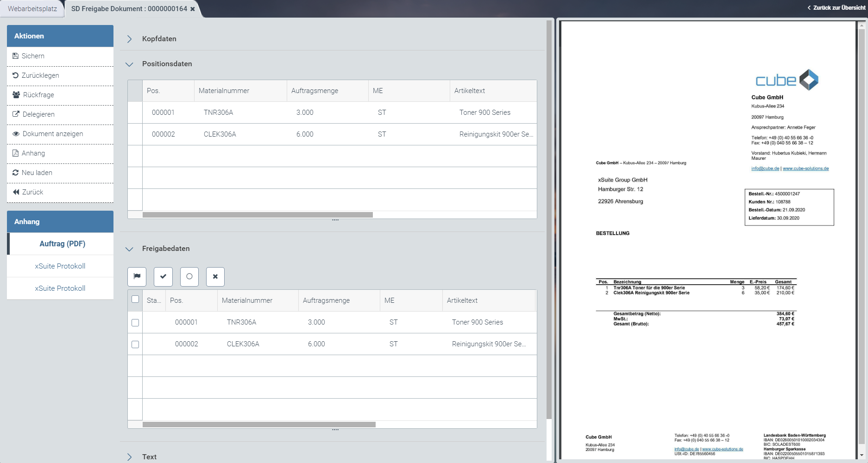Click the flag icon in Freigabedaten toolbar
Viewport: 868px width, 463px height.
click(137, 276)
